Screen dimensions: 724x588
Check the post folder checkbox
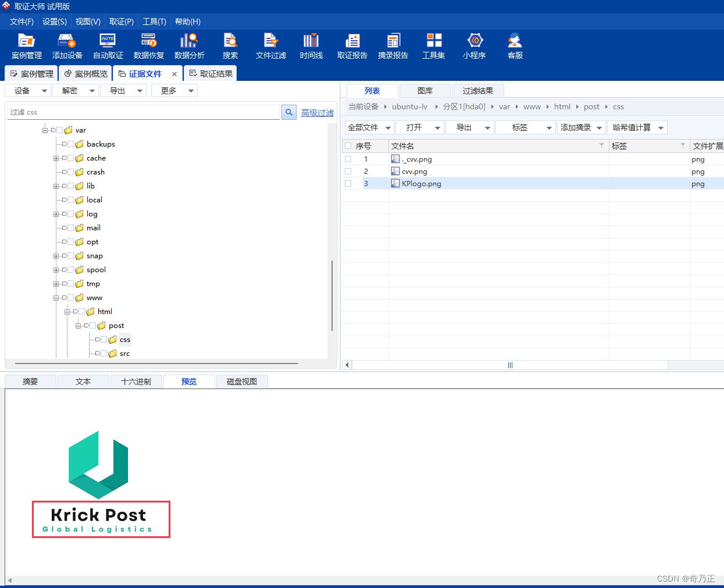[92, 326]
